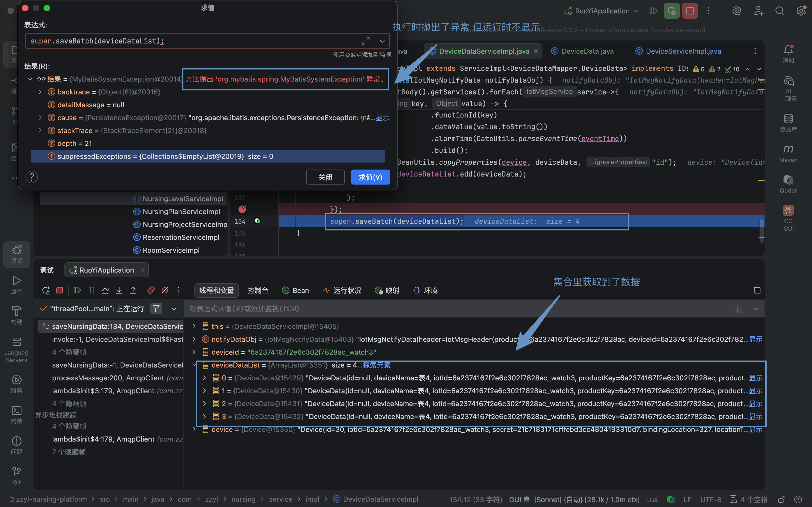Toggle the thread frames filter icon
Screen dimensions: 812x507
coord(156,308)
